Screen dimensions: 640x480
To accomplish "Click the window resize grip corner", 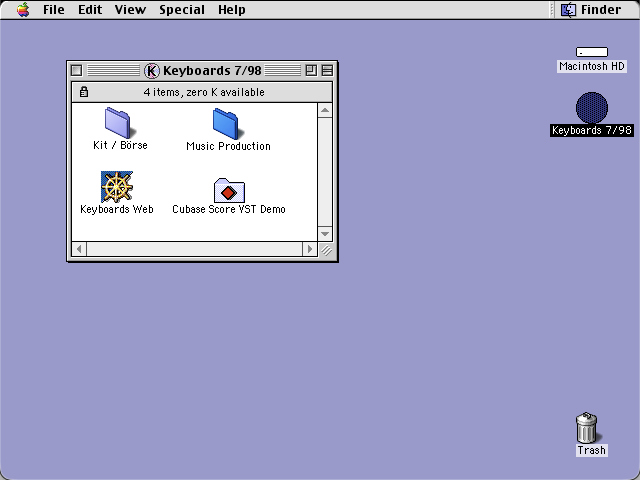I will click(x=326, y=249).
